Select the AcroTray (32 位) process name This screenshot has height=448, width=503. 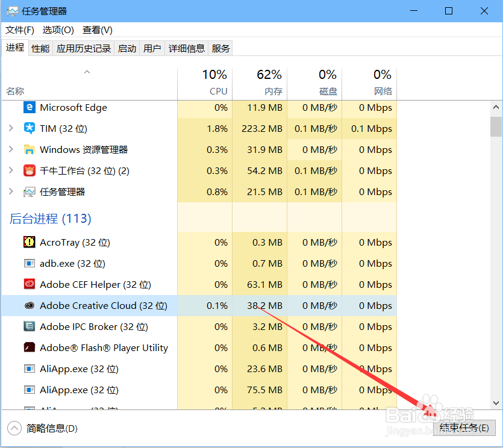click(x=75, y=243)
